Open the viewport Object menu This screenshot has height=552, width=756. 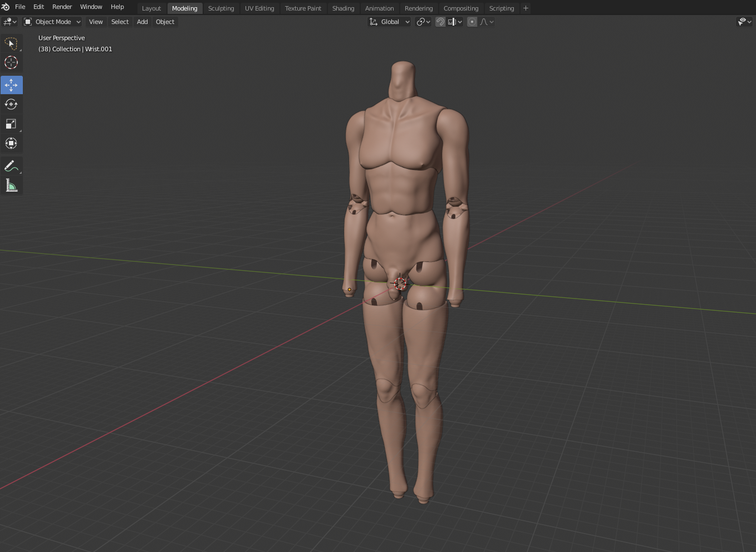(165, 22)
